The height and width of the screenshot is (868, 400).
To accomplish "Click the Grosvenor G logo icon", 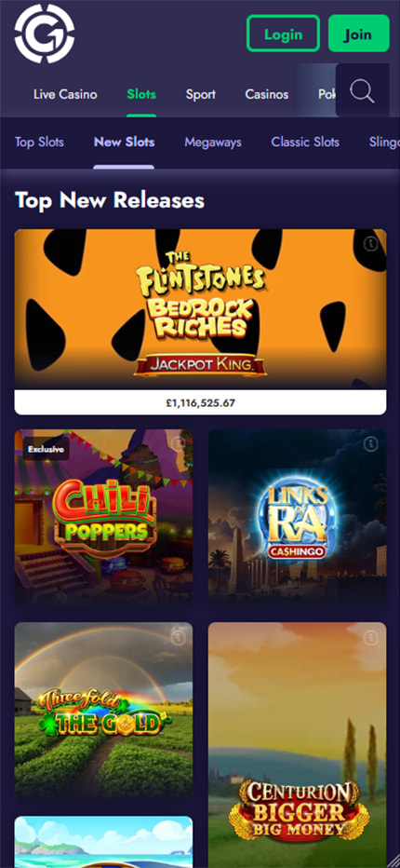I will tap(45, 34).
